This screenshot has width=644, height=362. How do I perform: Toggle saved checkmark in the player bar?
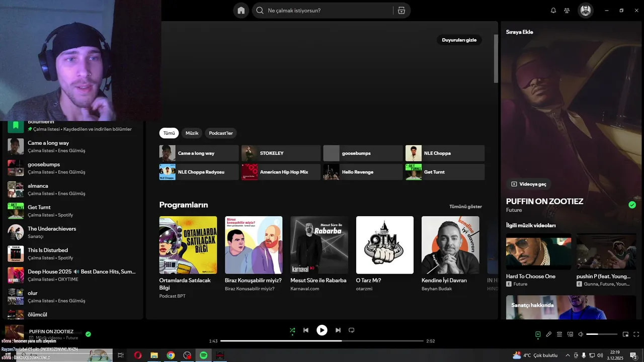point(88,334)
